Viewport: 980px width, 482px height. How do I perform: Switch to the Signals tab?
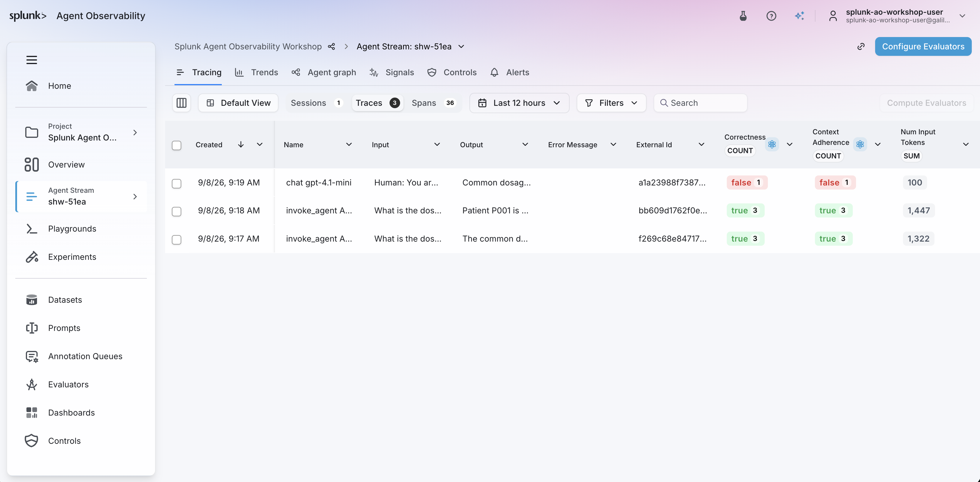tap(392, 72)
